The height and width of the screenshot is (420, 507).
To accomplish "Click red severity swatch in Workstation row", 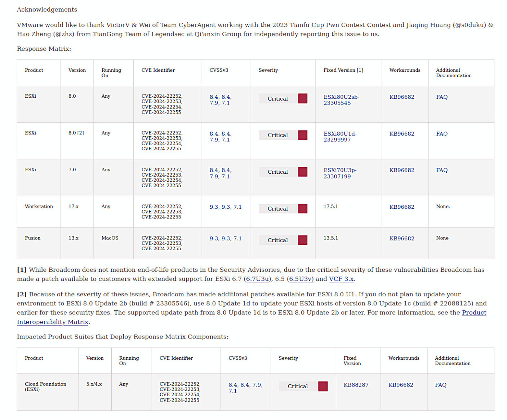I will tap(303, 209).
